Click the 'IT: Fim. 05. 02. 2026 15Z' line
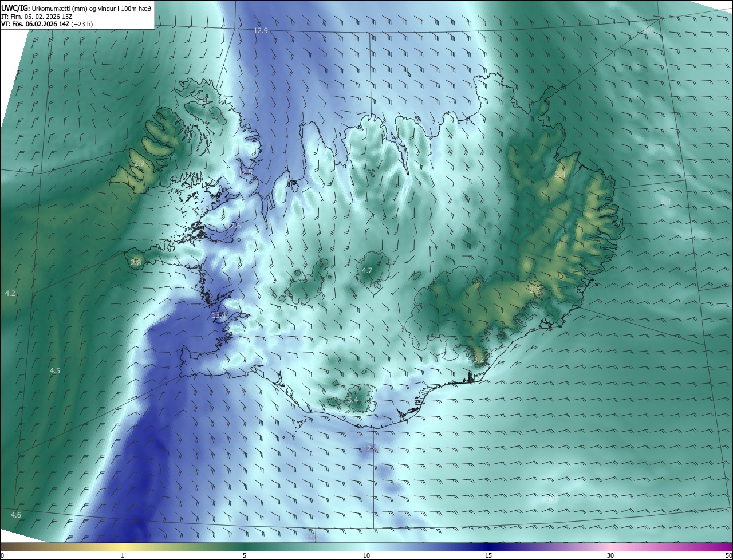 (38, 17)
